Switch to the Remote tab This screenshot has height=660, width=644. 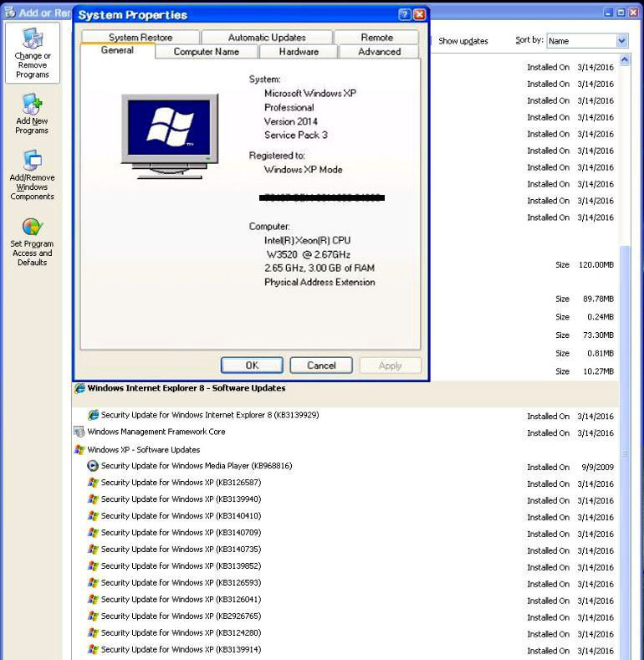point(376,38)
